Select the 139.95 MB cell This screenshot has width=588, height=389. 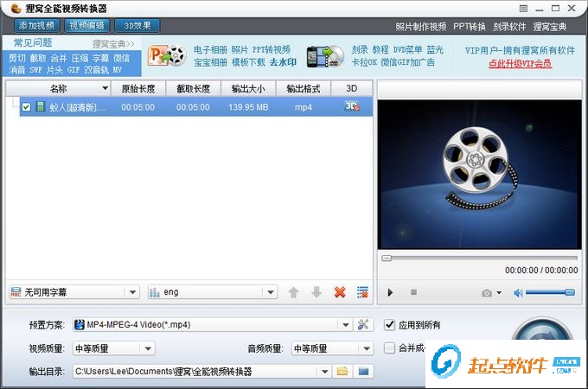tap(248, 107)
